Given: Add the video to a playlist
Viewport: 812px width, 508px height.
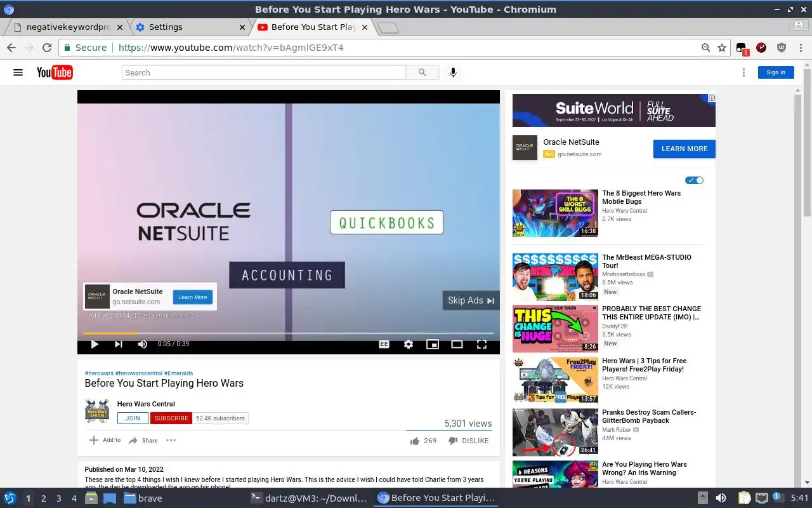Looking at the screenshot, I should pyautogui.click(x=105, y=440).
